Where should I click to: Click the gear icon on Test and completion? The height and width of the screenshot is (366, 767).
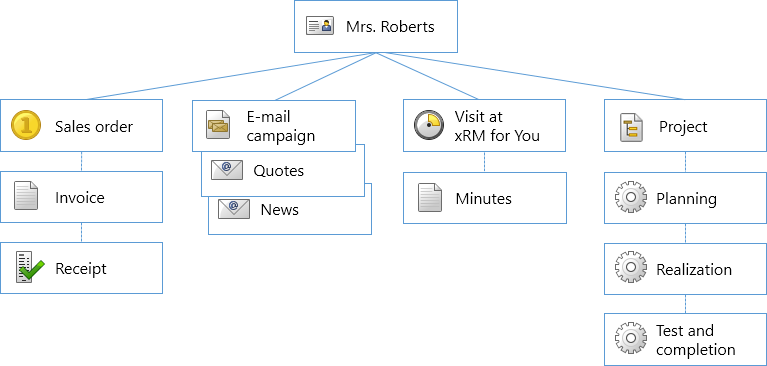631,338
